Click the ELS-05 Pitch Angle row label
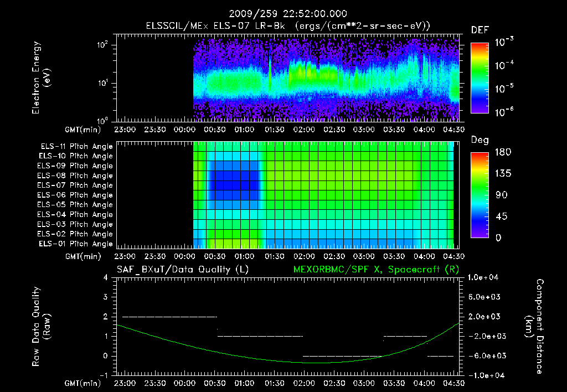567x392 pixels. click(x=75, y=205)
